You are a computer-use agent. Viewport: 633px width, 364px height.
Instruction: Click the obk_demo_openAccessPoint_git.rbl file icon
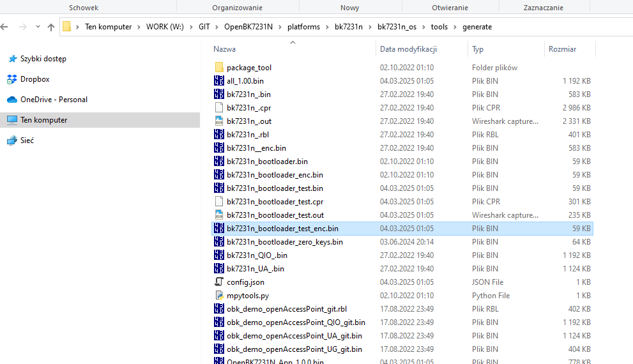219,308
